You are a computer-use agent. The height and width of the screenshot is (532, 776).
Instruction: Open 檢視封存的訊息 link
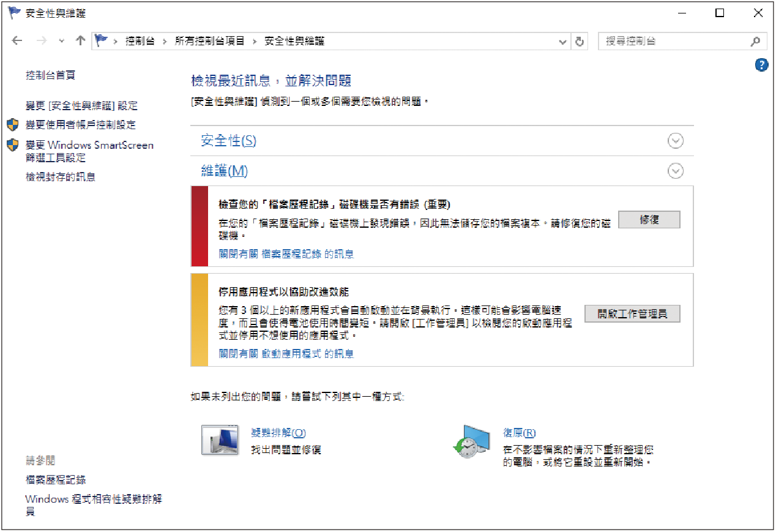point(61,178)
